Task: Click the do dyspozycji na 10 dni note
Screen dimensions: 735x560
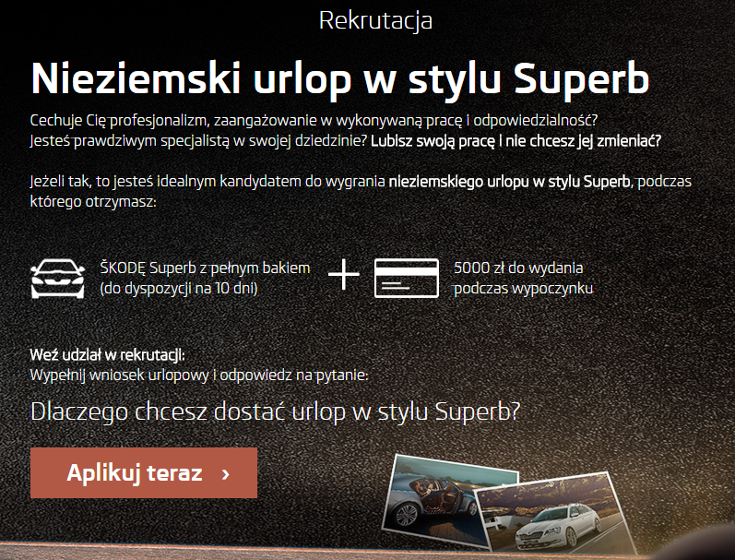Action: pyautogui.click(x=179, y=288)
